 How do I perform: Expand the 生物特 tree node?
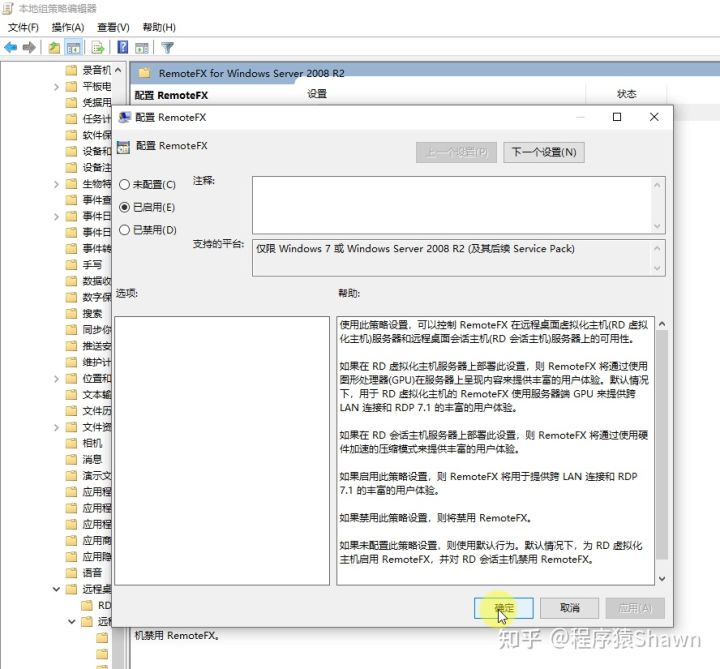click(56, 184)
